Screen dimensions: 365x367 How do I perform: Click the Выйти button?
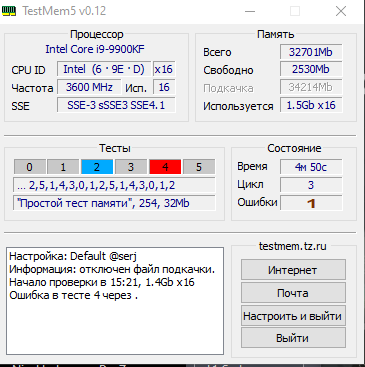293,338
